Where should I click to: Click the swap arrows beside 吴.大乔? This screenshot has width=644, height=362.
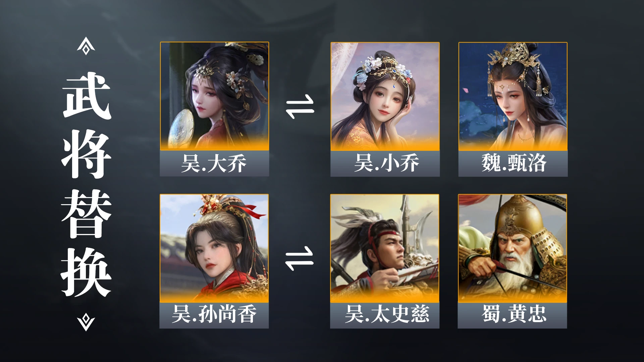[300, 108]
